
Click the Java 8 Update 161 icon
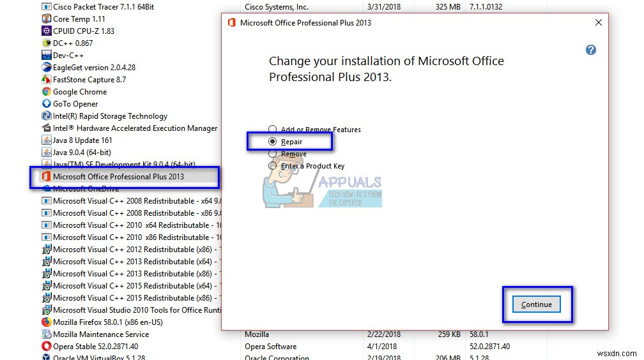pyautogui.click(x=47, y=140)
